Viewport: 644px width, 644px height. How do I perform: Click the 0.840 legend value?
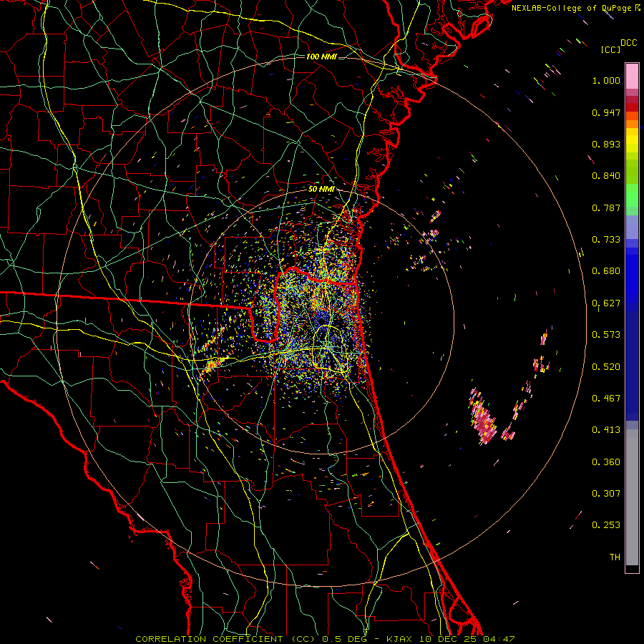[x=606, y=176]
